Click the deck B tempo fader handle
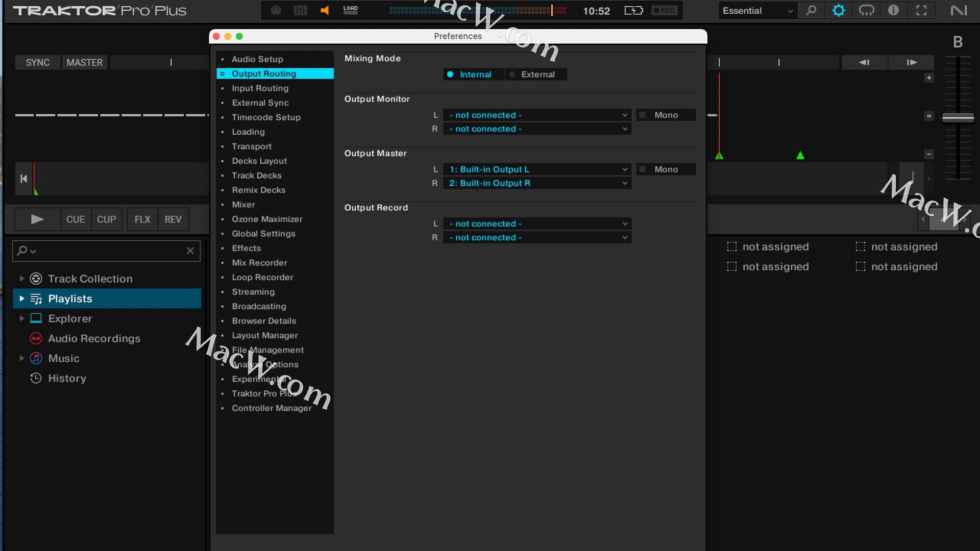980x551 pixels. click(958, 118)
